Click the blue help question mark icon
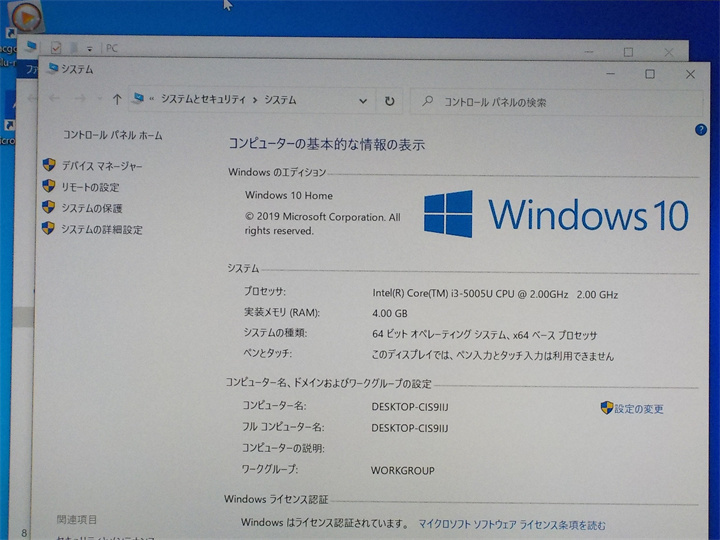The width and height of the screenshot is (720, 540). point(701,130)
